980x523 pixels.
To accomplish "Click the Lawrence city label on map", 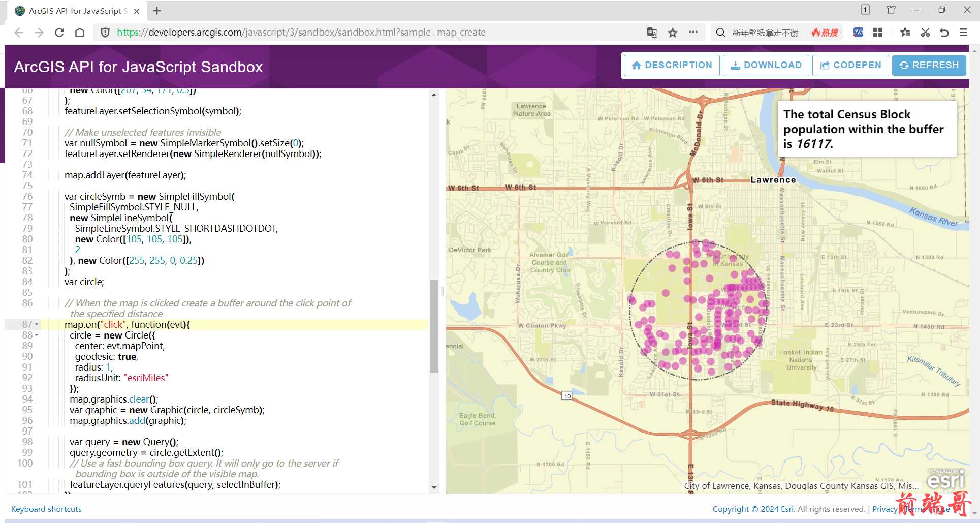I will point(773,180).
